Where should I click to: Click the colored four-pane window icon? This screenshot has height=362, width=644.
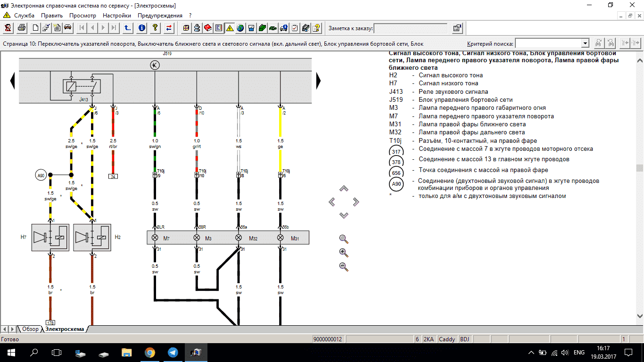(186, 28)
